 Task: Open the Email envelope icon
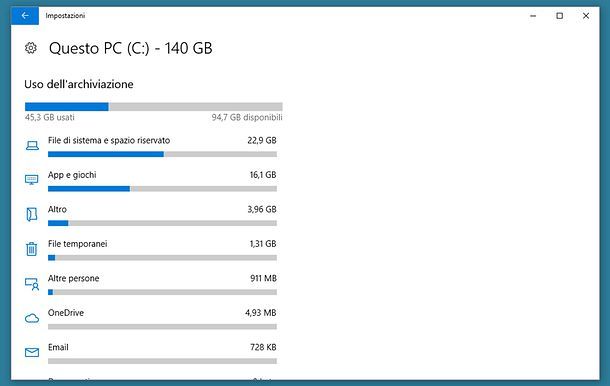32,352
